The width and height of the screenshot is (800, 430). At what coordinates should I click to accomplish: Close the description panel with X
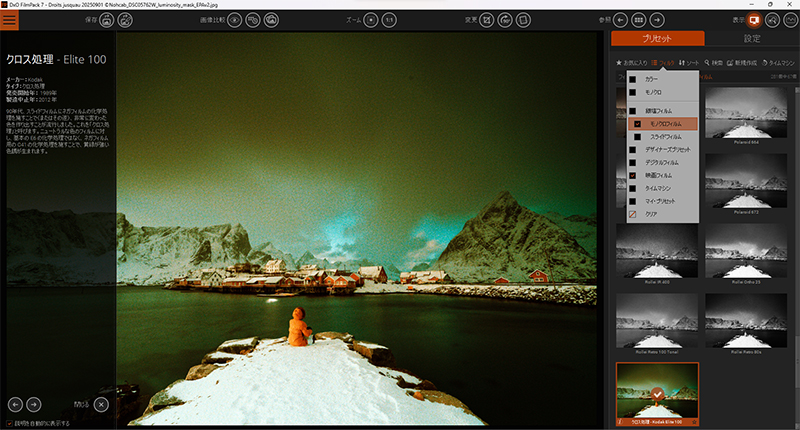coord(101,404)
